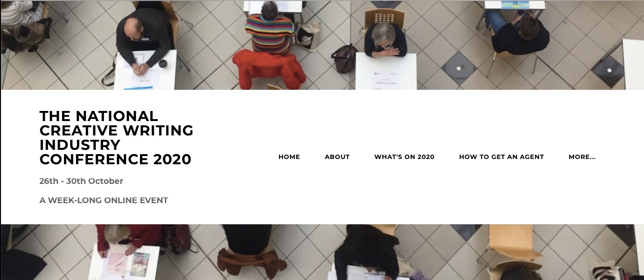Expand the MORE... navigation dropdown
Screen dimensions: 644x280
[582, 157]
